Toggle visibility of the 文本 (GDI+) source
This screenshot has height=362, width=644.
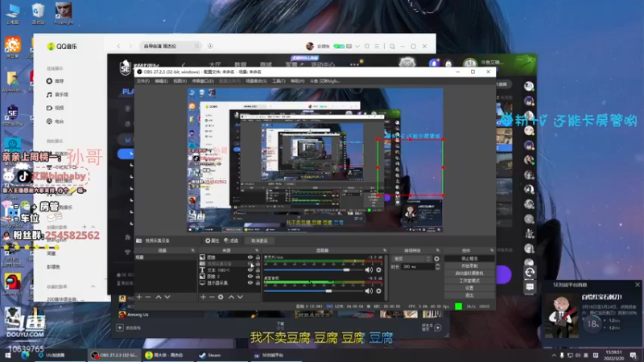coord(250,270)
